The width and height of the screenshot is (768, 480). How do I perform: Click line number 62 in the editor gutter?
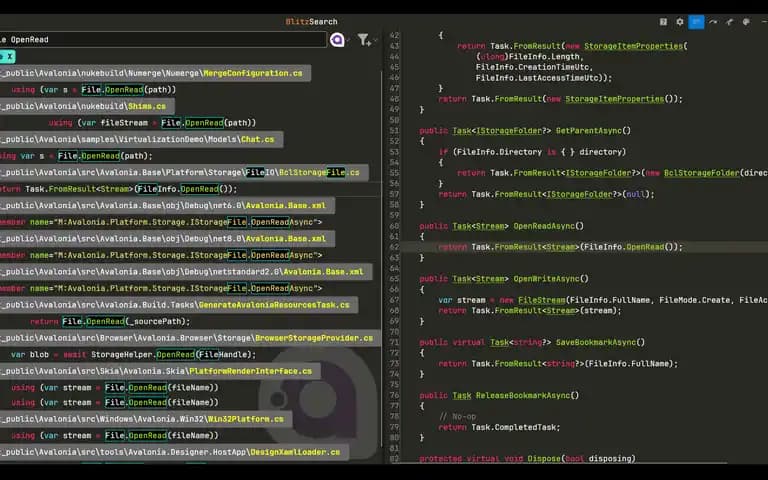pyautogui.click(x=394, y=247)
